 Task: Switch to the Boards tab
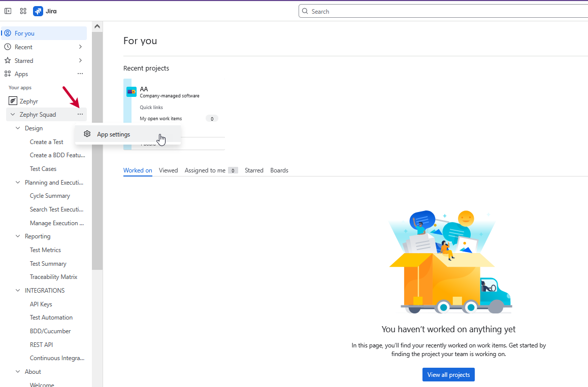click(279, 170)
